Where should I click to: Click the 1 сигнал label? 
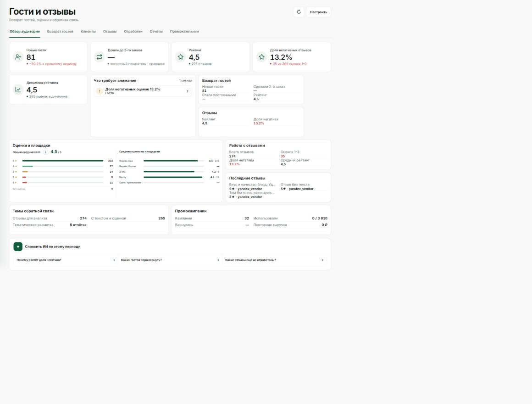[x=186, y=81]
